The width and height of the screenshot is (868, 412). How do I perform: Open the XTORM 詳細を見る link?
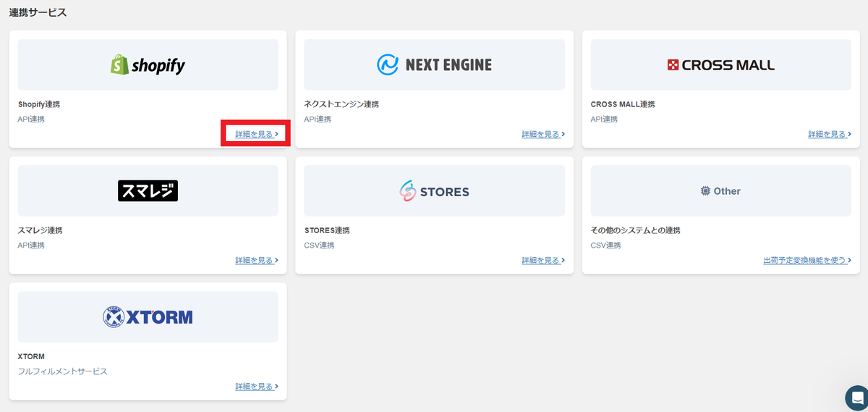coord(257,387)
